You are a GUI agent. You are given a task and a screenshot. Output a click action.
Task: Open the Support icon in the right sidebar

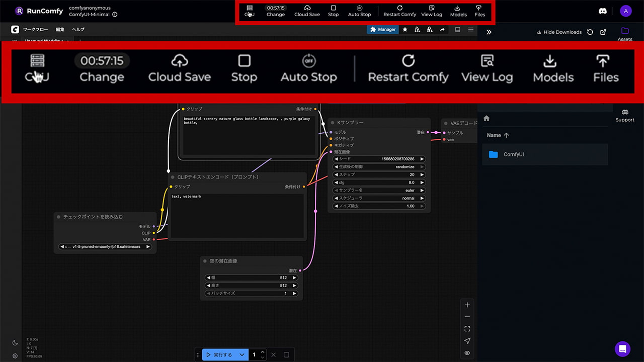pos(625,112)
